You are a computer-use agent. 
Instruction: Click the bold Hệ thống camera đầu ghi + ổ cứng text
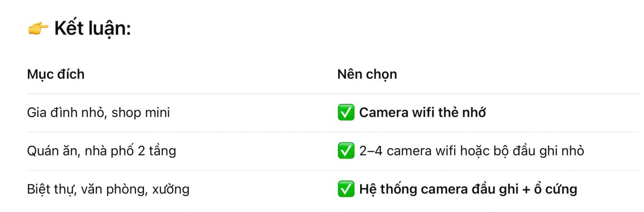(x=468, y=189)
